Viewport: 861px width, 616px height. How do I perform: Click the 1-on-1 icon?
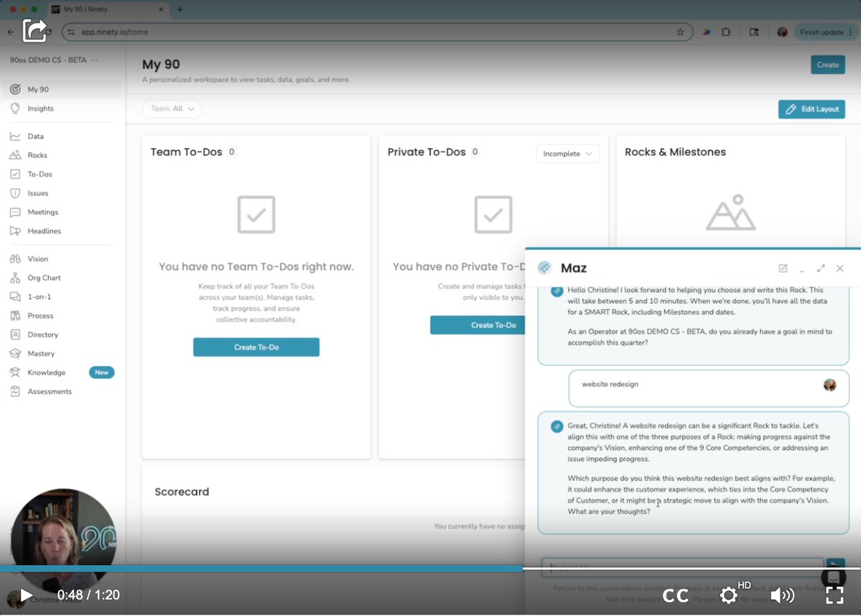pos(15,297)
